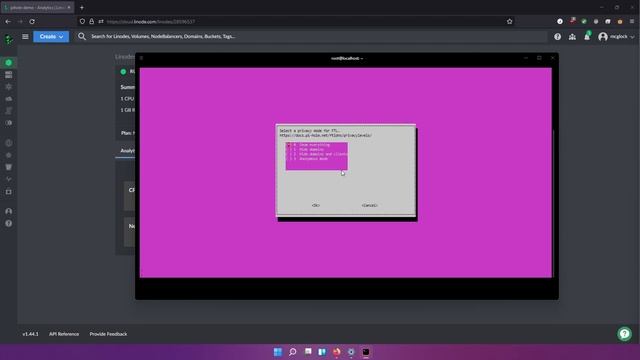Open NodeBalancers icon in the sidebar

point(9,87)
